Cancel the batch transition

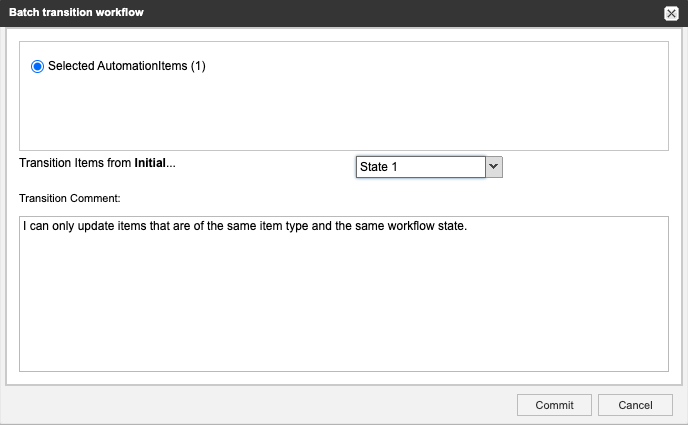[635, 405]
